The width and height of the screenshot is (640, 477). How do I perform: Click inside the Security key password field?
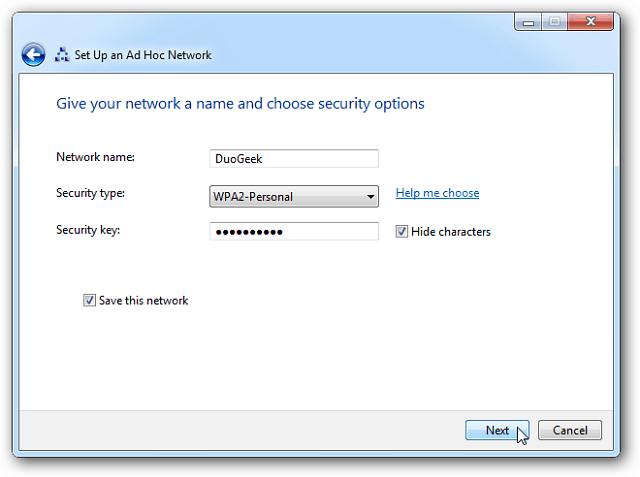294,231
